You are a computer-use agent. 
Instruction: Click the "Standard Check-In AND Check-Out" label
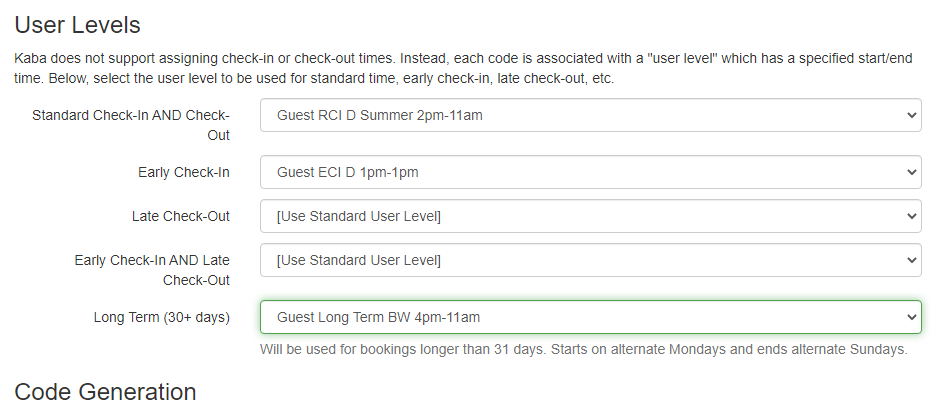[131, 125]
